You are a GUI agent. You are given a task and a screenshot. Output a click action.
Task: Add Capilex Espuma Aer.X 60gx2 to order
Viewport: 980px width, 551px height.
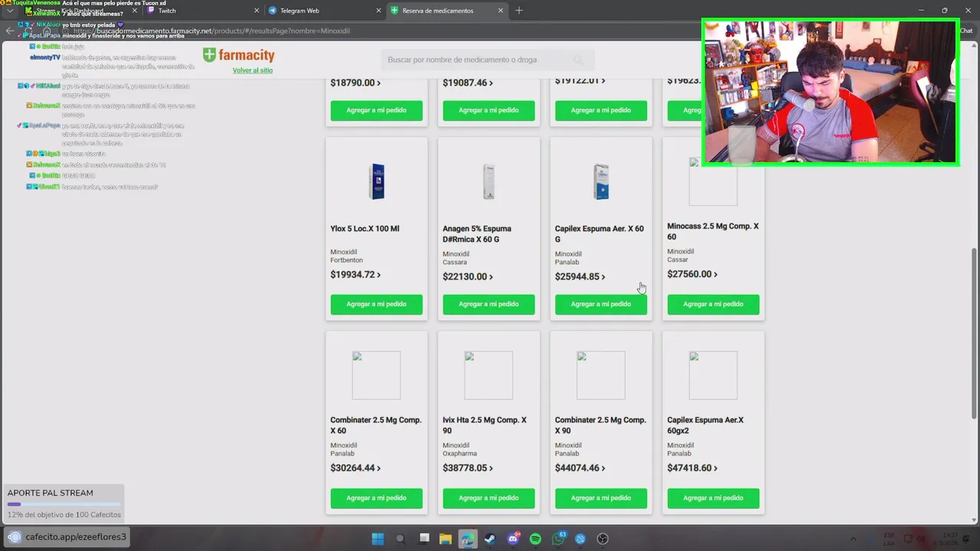pyautogui.click(x=714, y=497)
